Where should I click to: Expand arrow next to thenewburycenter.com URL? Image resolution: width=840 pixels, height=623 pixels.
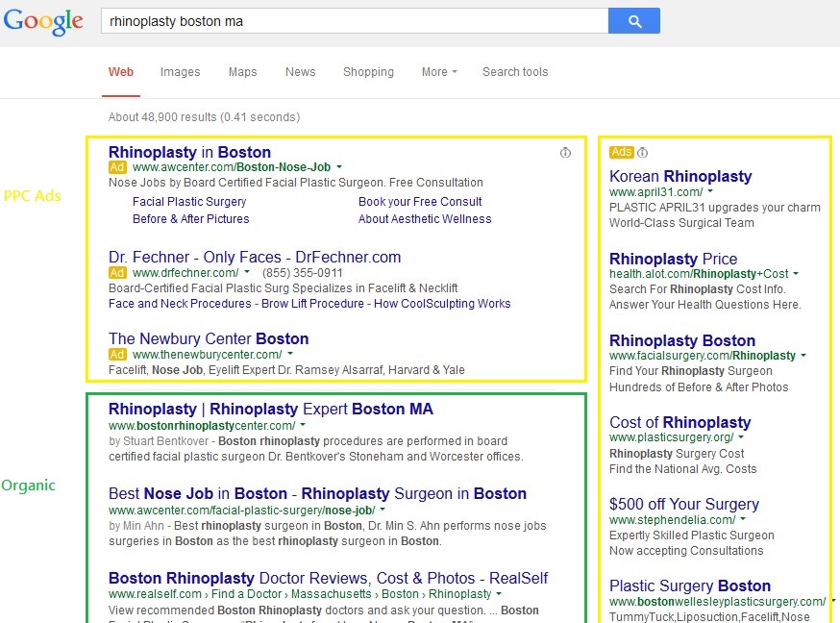click(290, 354)
